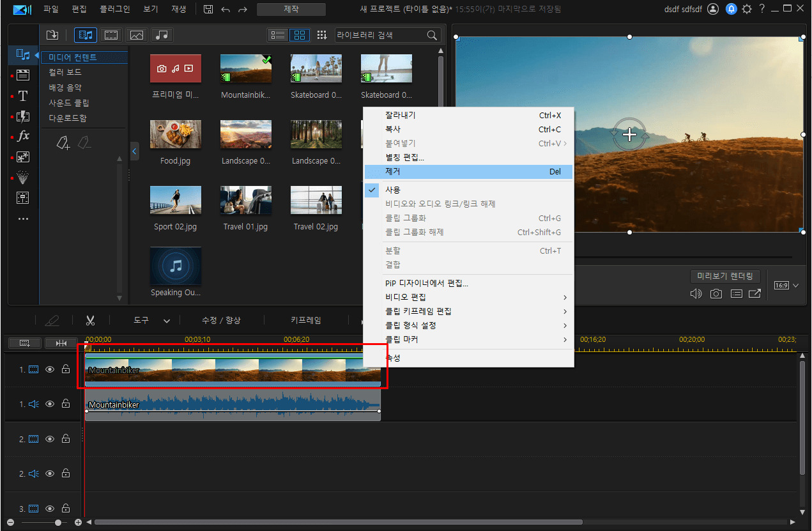Open the Audio Mixing Room icon

click(23, 197)
